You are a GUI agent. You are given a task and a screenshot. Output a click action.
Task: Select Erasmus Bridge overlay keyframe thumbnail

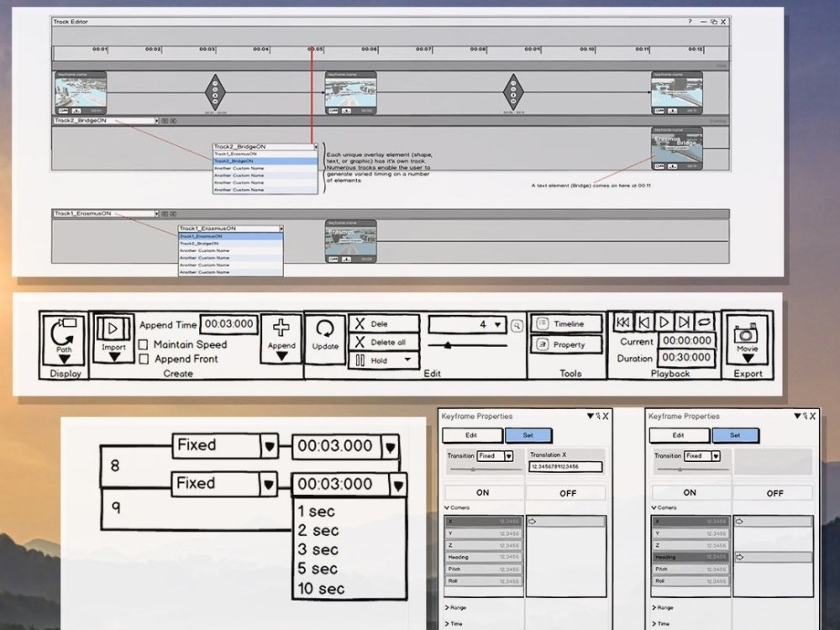676,149
